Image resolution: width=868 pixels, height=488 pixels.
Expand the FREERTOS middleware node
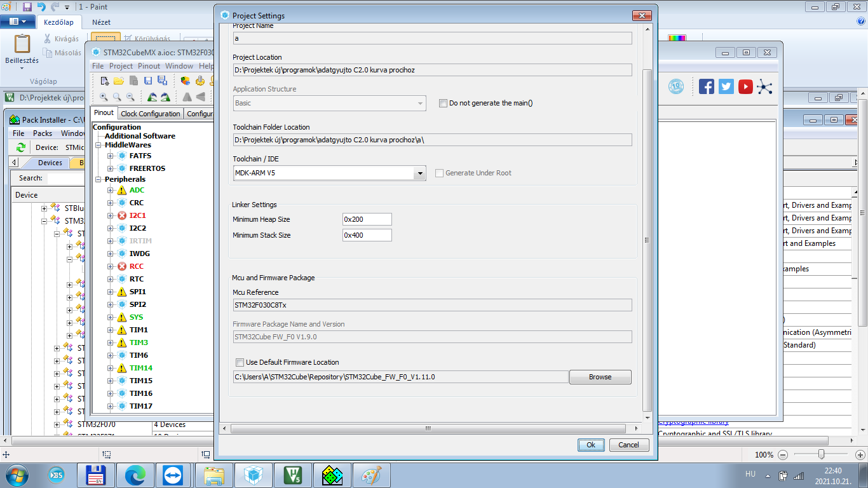point(111,168)
